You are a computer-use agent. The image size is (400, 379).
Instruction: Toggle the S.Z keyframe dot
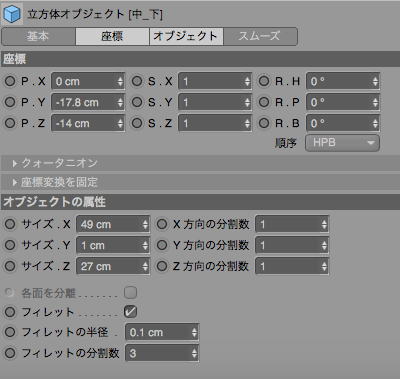pyautogui.click(x=137, y=123)
